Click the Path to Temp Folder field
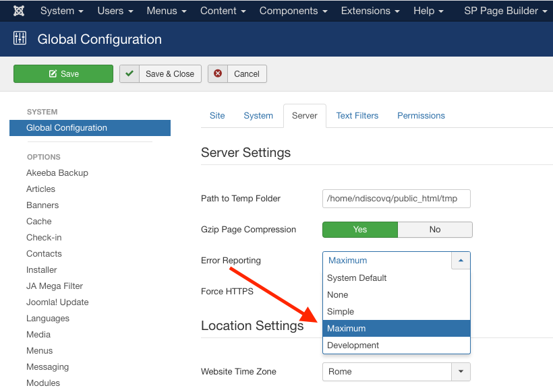Viewport: 553px width, 392px height. (396, 199)
